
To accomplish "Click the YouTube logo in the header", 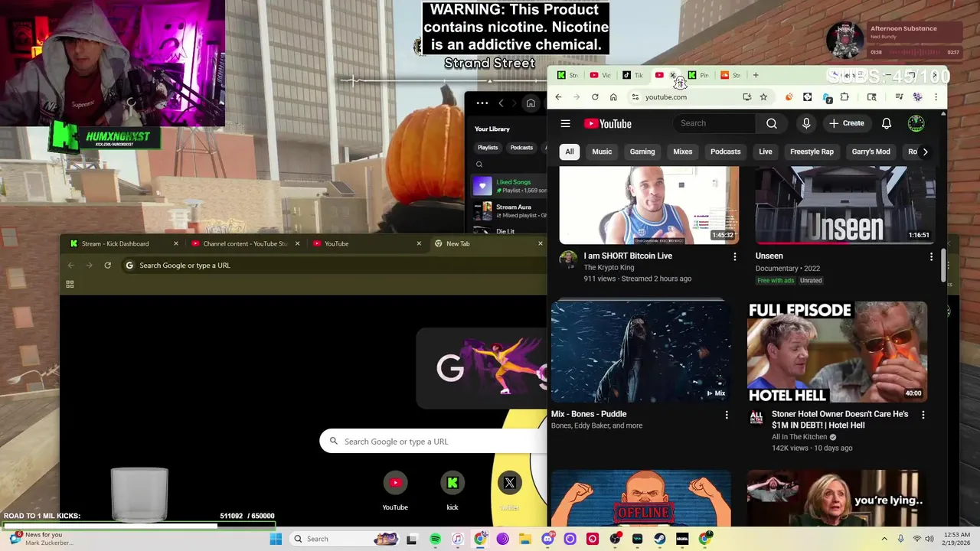I will 608,124.
